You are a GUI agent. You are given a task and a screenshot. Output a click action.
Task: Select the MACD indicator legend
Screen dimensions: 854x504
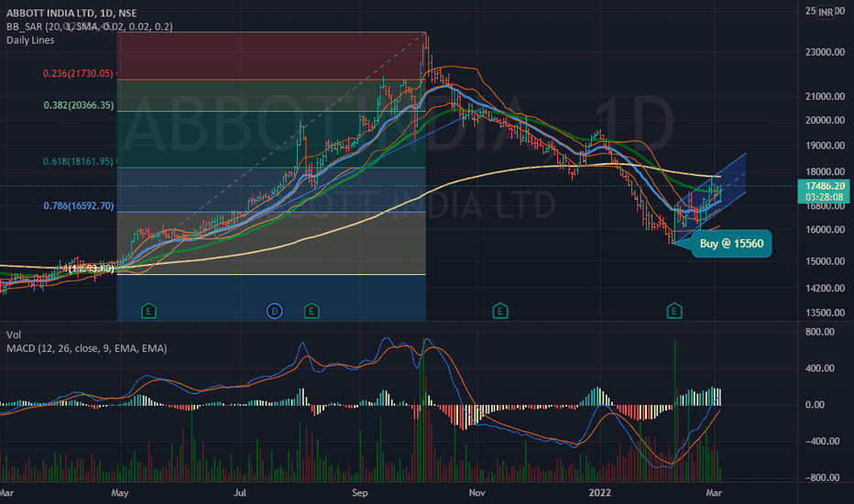pos(87,348)
